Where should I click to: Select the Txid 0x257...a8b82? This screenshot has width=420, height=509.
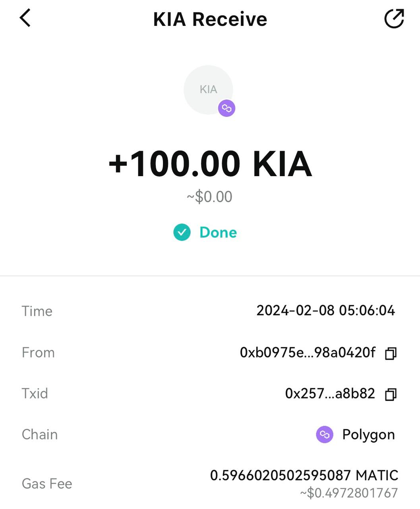(330, 393)
